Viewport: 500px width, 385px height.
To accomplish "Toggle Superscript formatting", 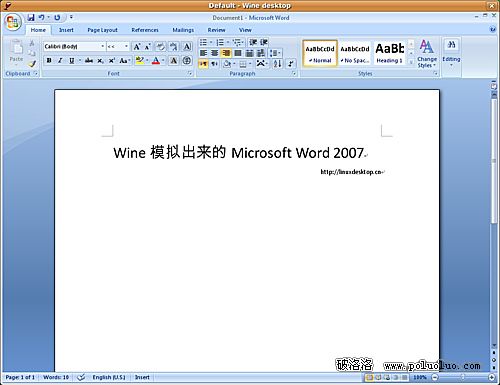I will pos(112,61).
